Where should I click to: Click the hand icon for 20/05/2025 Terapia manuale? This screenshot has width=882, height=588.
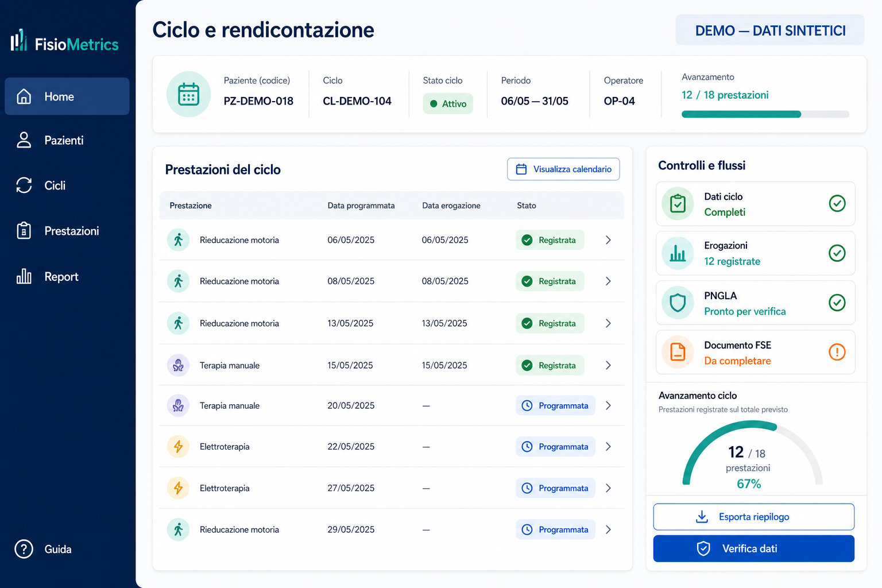pos(178,405)
